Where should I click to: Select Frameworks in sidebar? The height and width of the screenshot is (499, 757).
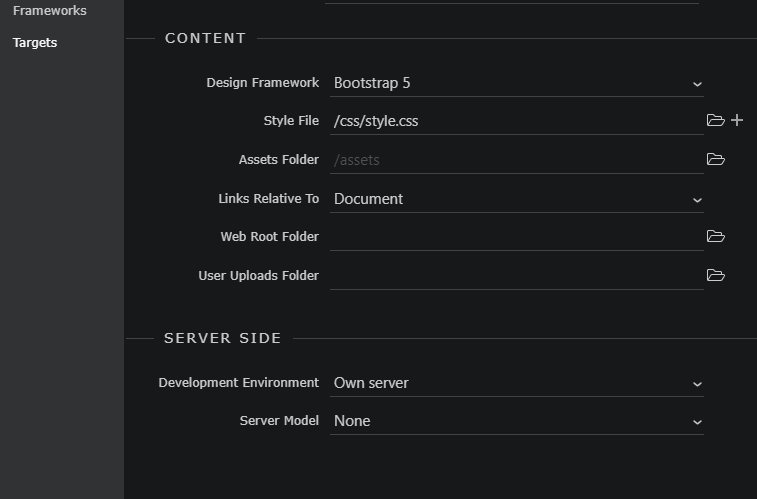point(49,11)
